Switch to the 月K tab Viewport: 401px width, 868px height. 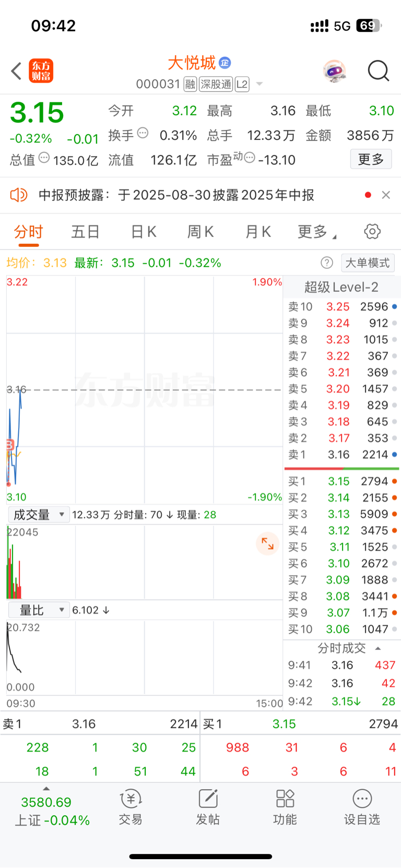point(258,232)
